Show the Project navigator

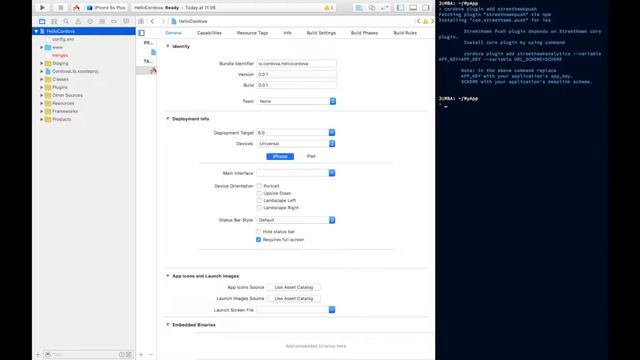42,21
